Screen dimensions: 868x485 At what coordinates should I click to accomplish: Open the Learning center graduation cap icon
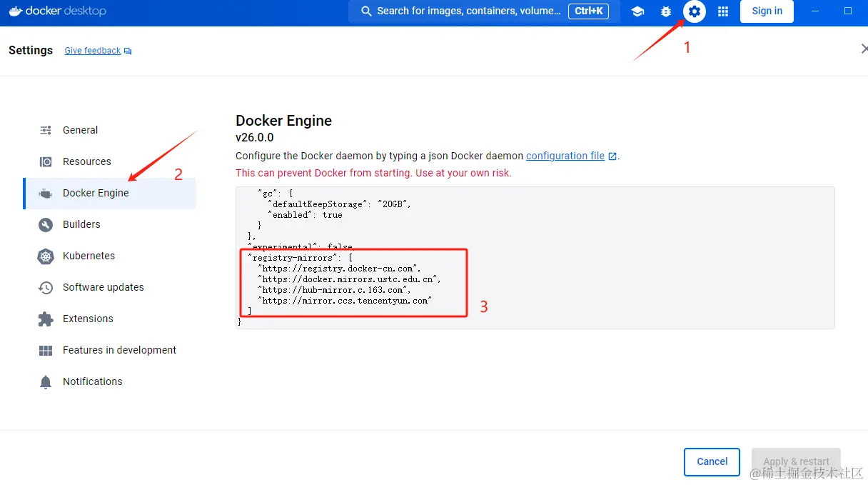(637, 11)
